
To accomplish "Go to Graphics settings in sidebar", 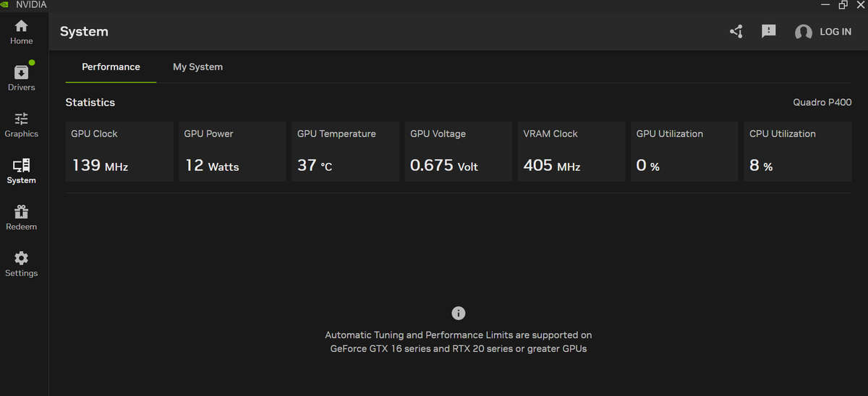I will [21, 125].
